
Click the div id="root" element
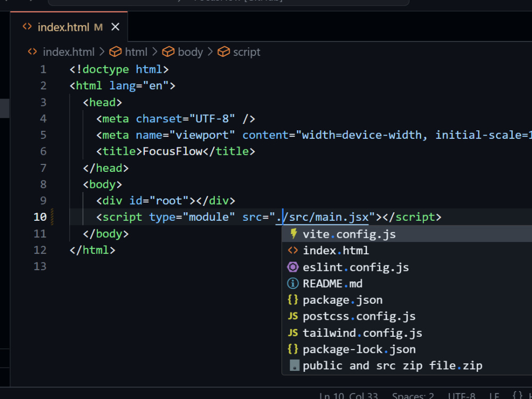[x=165, y=201]
